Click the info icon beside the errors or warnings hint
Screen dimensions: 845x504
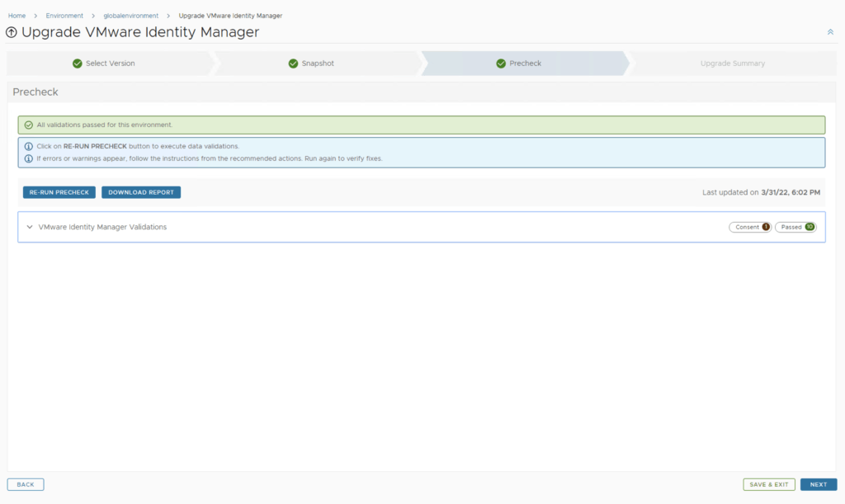click(29, 158)
